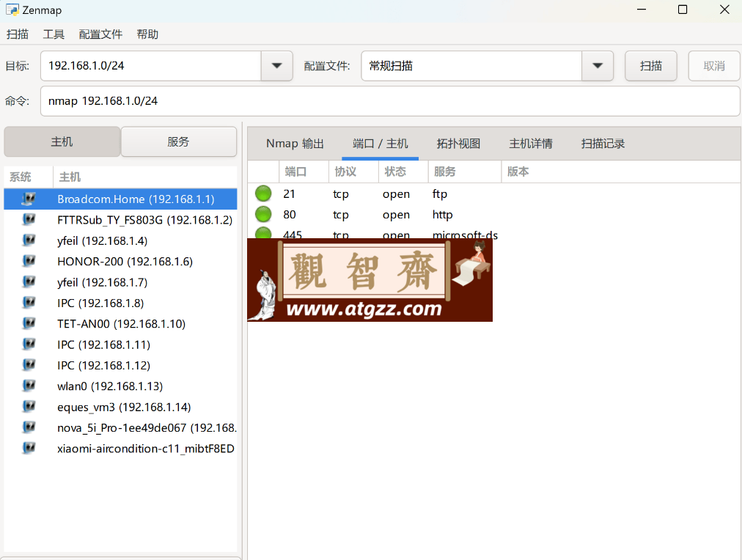Sort by the 端口 column header
The image size is (742, 560).
coord(304,172)
